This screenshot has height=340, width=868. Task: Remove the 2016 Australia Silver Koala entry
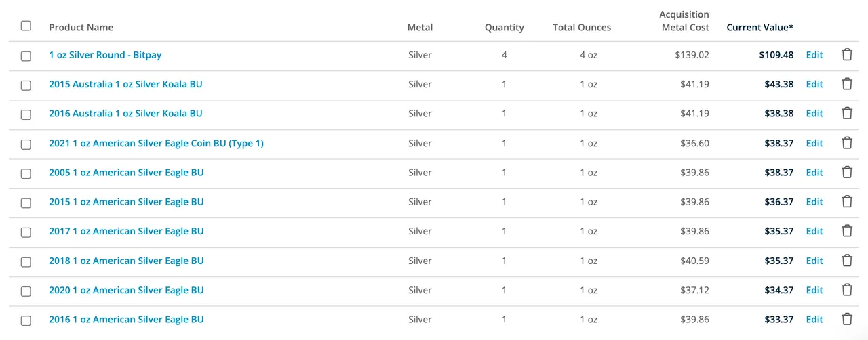click(x=847, y=113)
